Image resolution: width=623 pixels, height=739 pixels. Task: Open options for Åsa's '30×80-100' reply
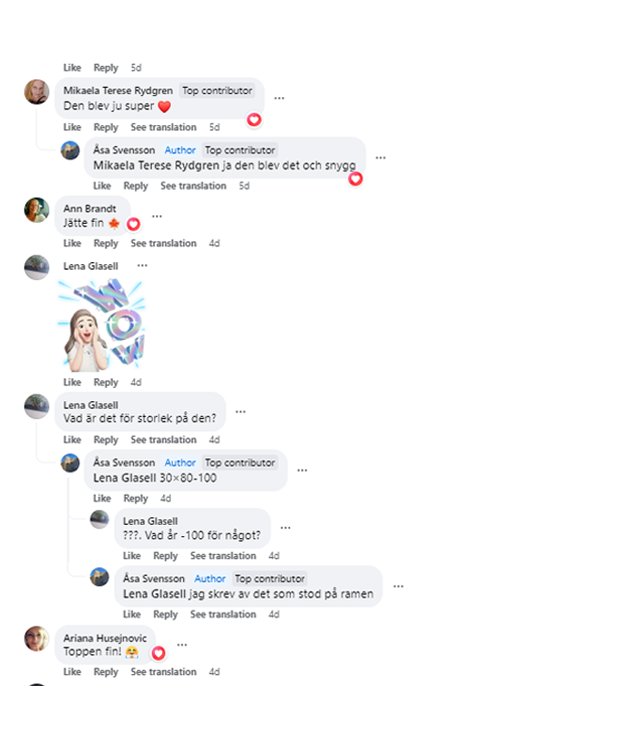302,470
